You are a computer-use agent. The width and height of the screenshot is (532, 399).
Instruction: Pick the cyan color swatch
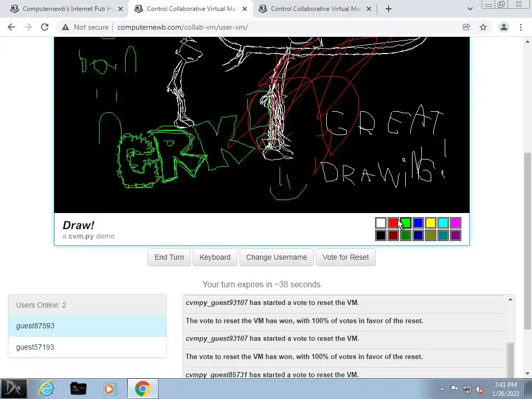pos(443,222)
